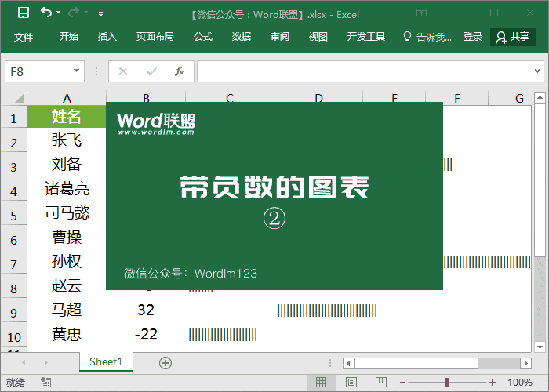549x392 pixels.
Task: Click the 共享 share button
Action: pos(513,37)
